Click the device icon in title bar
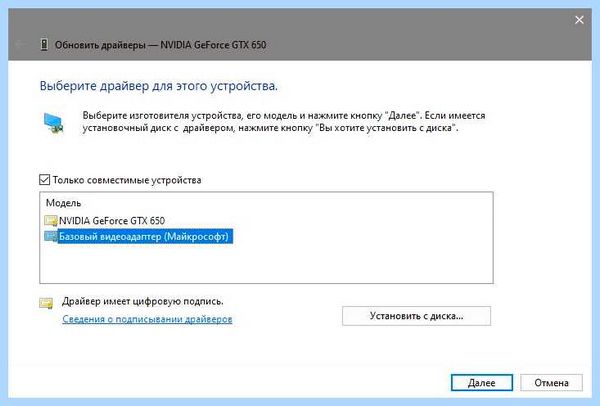600x406 pixels. [44, 44]
